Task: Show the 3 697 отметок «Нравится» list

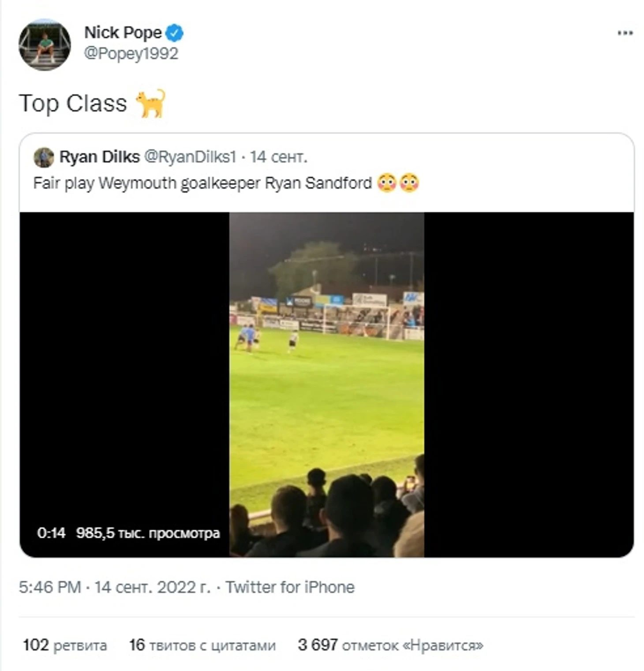Action: [390, 645]
